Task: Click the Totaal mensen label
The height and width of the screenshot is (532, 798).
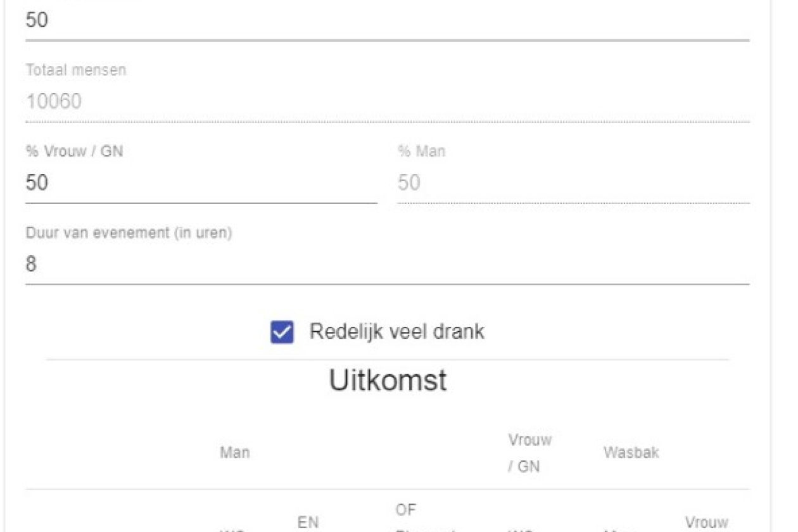Action: (76, 70)
